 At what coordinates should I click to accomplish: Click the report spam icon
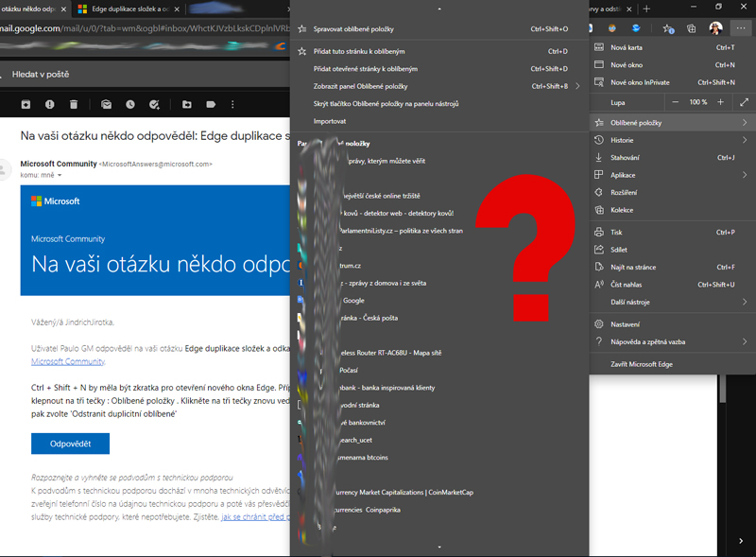click(x=50, y=104)
